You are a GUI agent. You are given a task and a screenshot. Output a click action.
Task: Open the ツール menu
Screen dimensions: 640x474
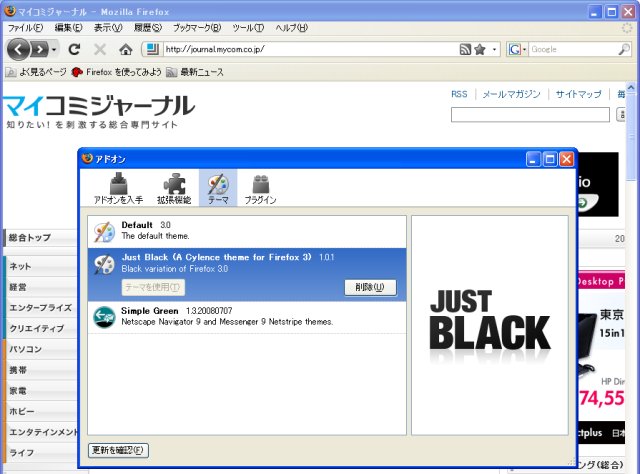tap(248, 28)
